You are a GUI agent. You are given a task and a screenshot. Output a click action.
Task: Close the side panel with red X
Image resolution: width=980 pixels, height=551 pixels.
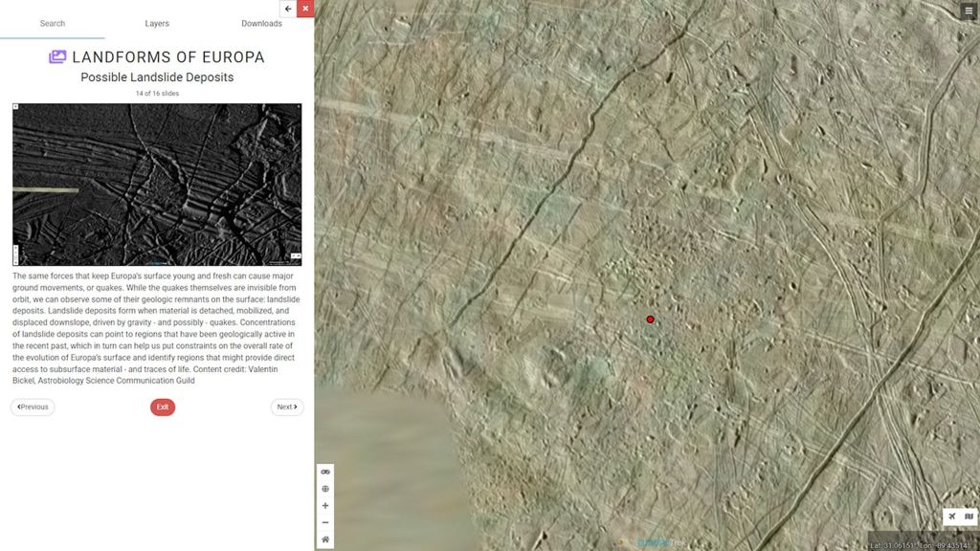(305, 9)
